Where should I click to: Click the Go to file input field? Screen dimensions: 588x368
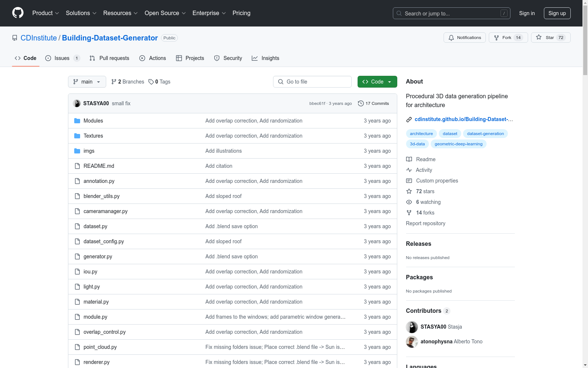pyautogui.click(x=312, y=82)
